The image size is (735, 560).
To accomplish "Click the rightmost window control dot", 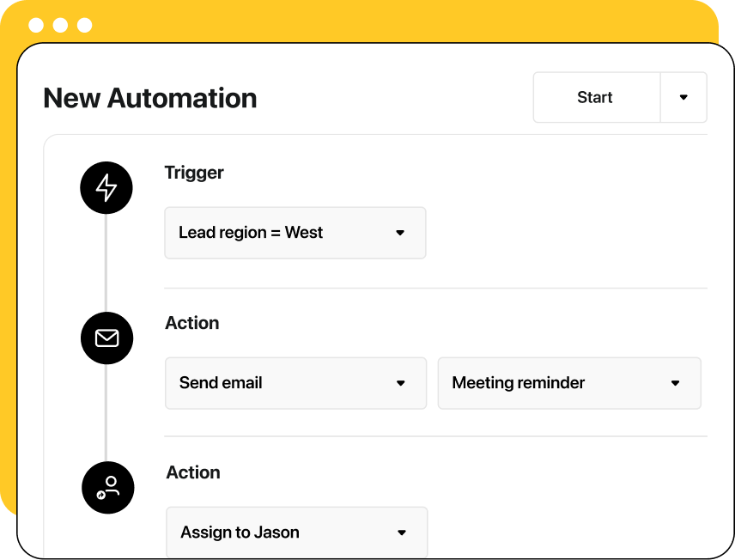I will click(x=83, y=25).
